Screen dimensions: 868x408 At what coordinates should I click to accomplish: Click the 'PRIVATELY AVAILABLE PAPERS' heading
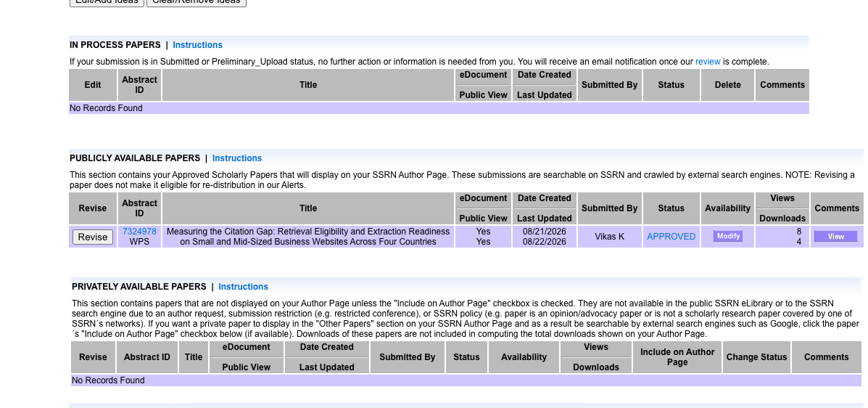[x=139, y=287]
